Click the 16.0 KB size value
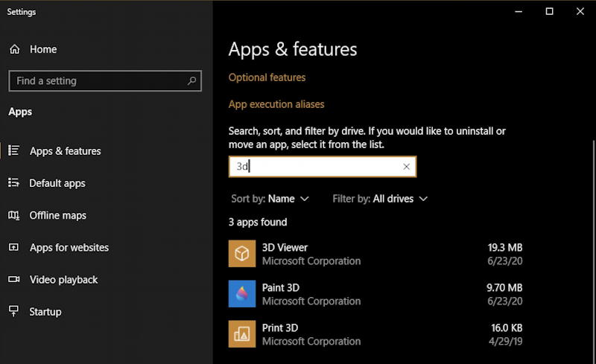 pos(507,328)
